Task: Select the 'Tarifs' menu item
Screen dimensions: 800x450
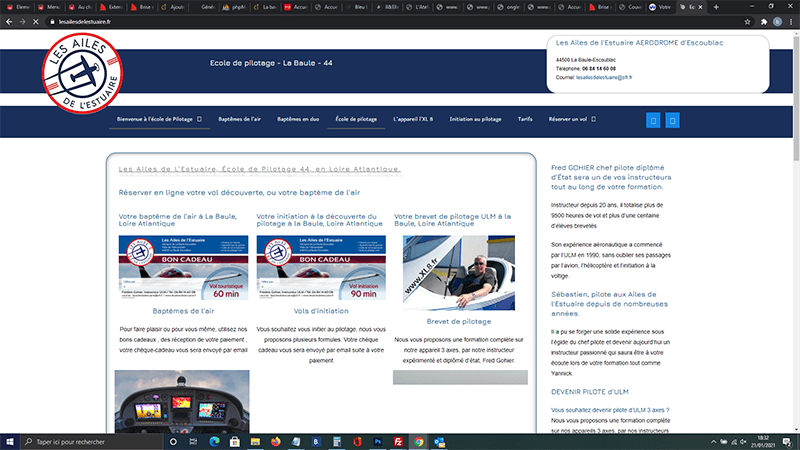Action: coord(525,119)
